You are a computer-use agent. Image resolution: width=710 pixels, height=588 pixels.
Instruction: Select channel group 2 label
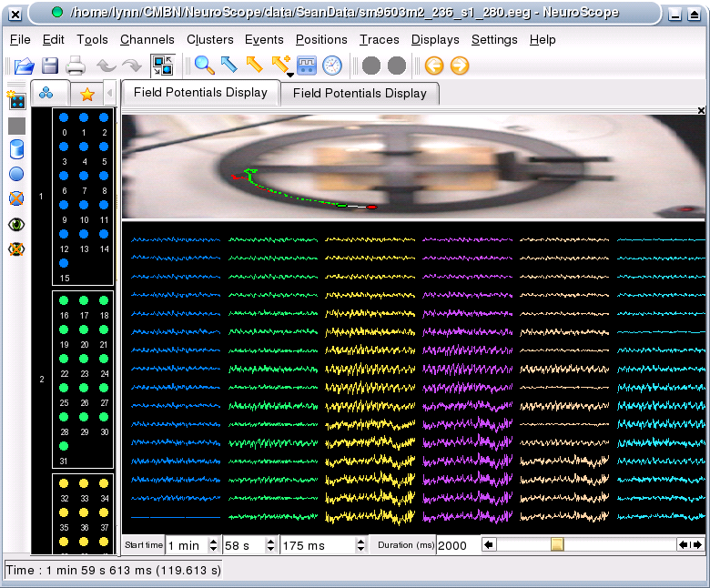(x=42, y=380)
